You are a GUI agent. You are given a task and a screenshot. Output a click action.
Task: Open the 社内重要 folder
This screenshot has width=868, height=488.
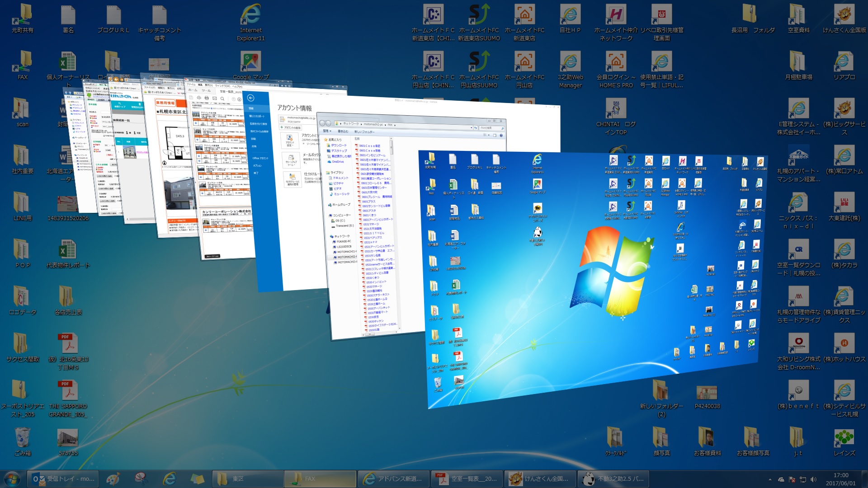23,160
